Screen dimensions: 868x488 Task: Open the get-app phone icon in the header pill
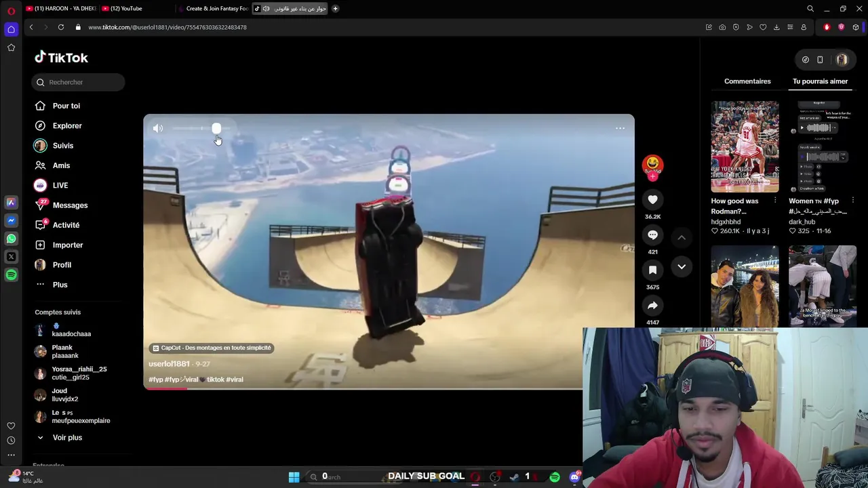820,60
